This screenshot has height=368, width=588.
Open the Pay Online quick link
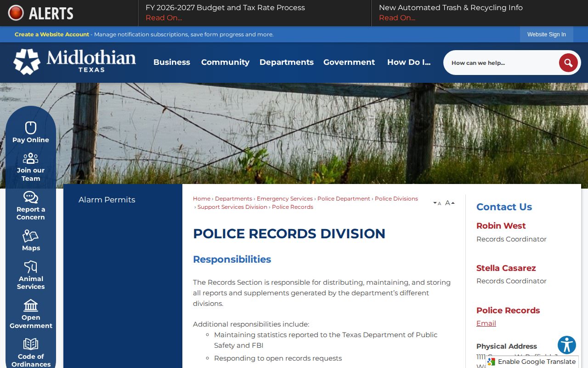[x=31, y=132]
